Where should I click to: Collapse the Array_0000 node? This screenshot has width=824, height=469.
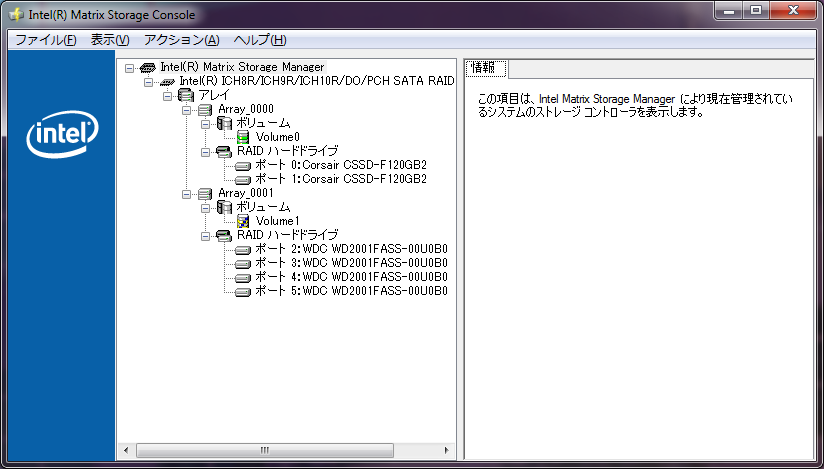click(187, 110)
